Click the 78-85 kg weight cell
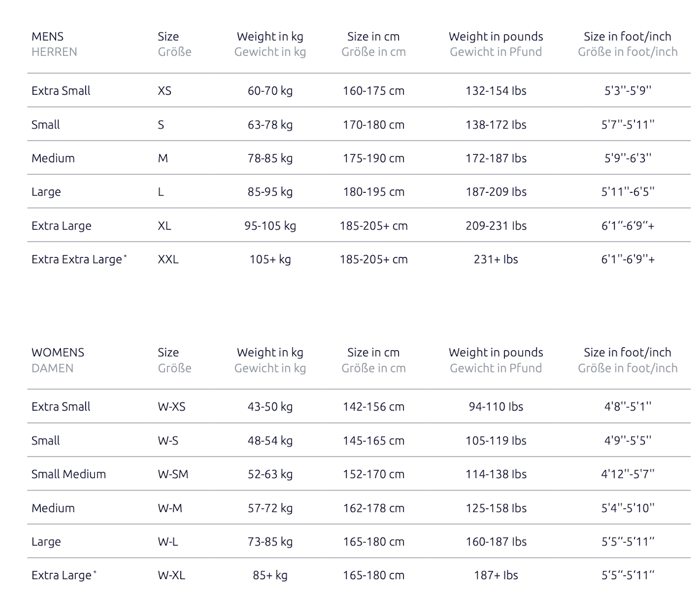Image resolution: width=700 pixels, height=603 pixels. [x=270, y=158]
